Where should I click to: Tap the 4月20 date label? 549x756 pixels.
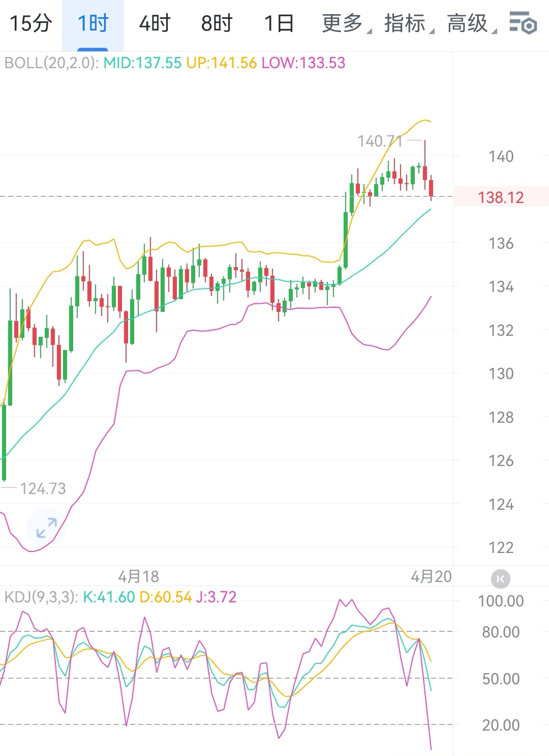click(x=431, y=576)
